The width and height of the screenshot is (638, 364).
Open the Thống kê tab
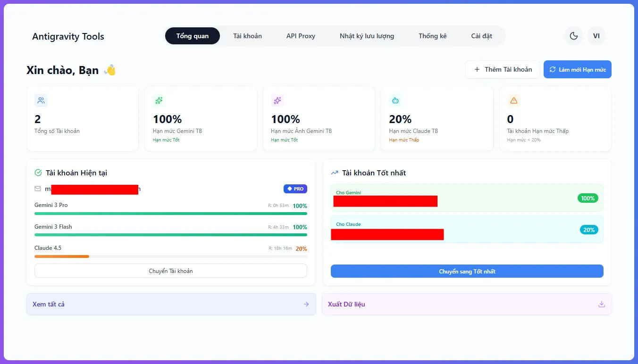pos(432,35)
